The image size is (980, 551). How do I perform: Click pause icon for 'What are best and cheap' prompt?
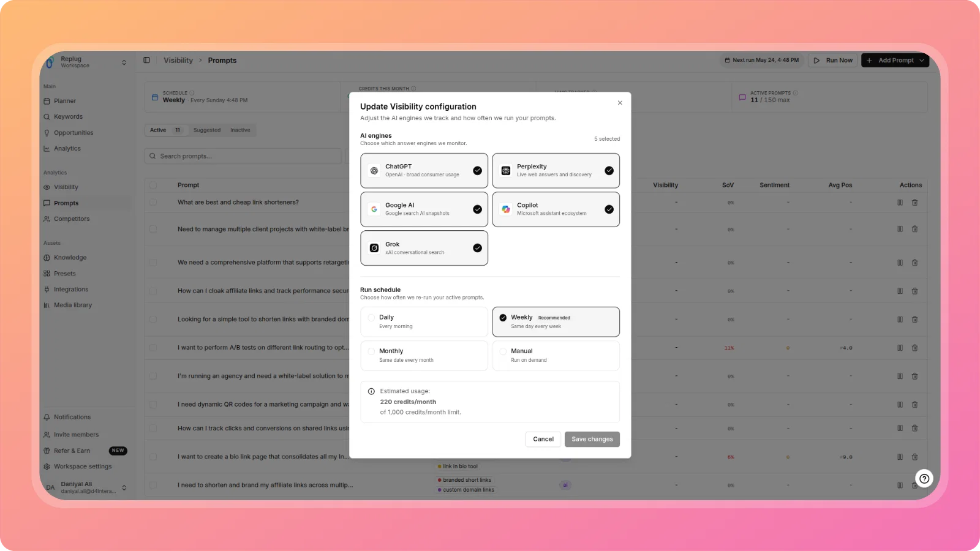point(900,202)
